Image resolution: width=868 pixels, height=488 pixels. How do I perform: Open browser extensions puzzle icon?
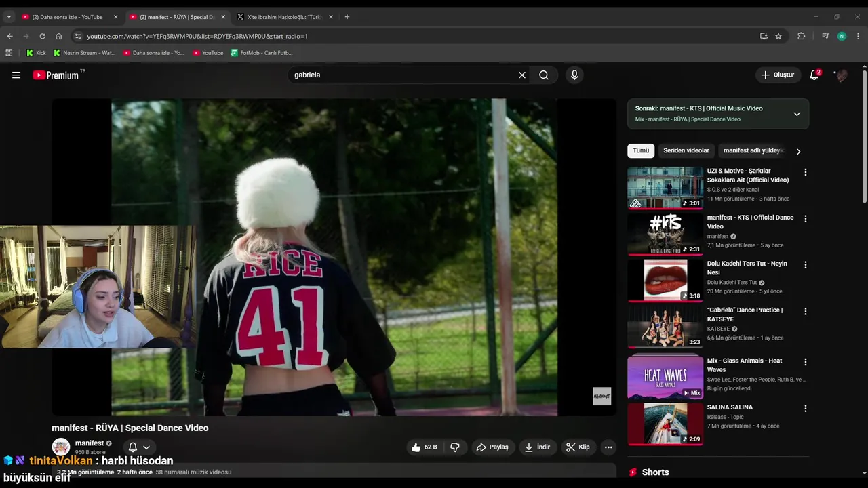pos(801,36)
